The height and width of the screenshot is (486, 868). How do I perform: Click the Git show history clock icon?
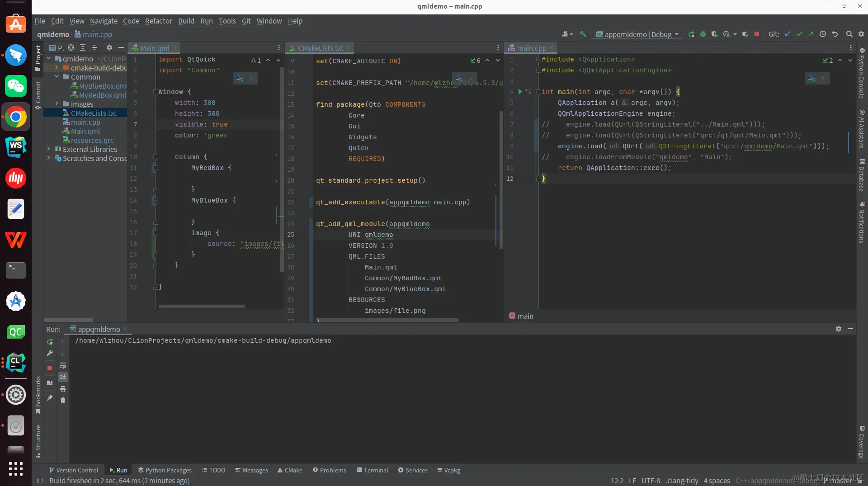(823, 34)
